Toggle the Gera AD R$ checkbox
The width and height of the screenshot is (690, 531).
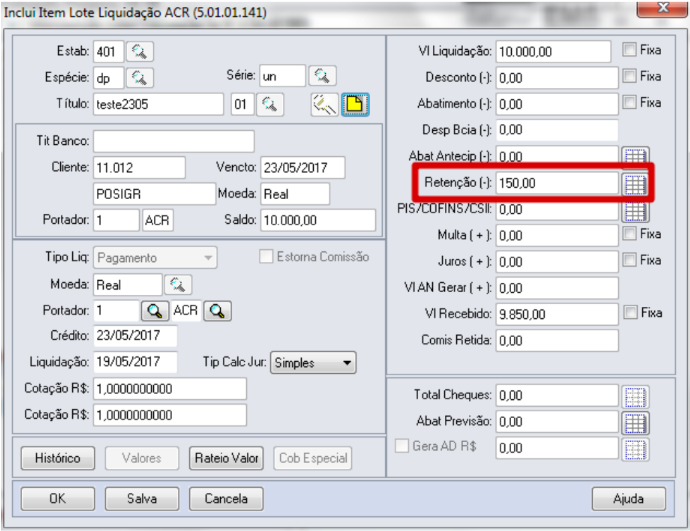(401, 446)
